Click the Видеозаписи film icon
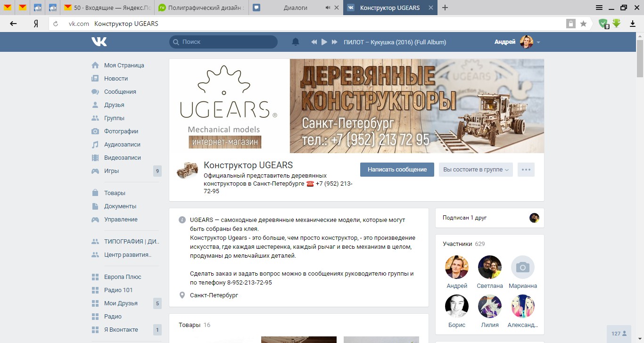The image size is (644, 343). (95, 158)
